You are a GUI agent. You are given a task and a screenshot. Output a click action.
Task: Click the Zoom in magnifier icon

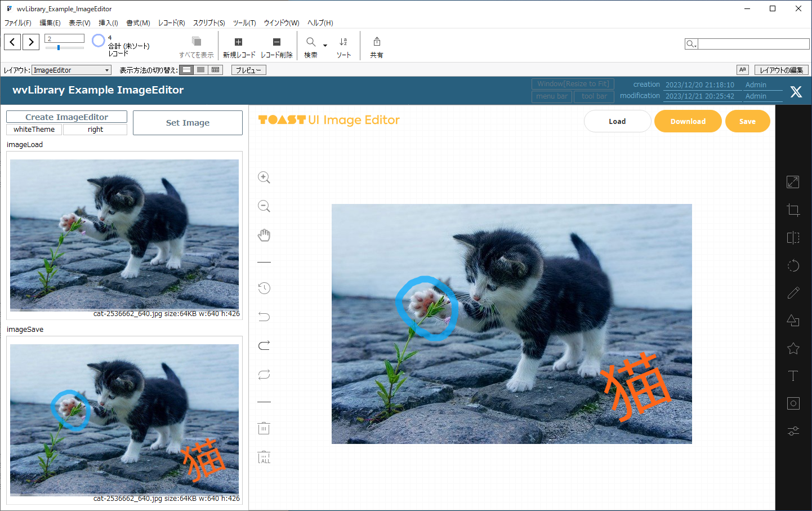264,177
